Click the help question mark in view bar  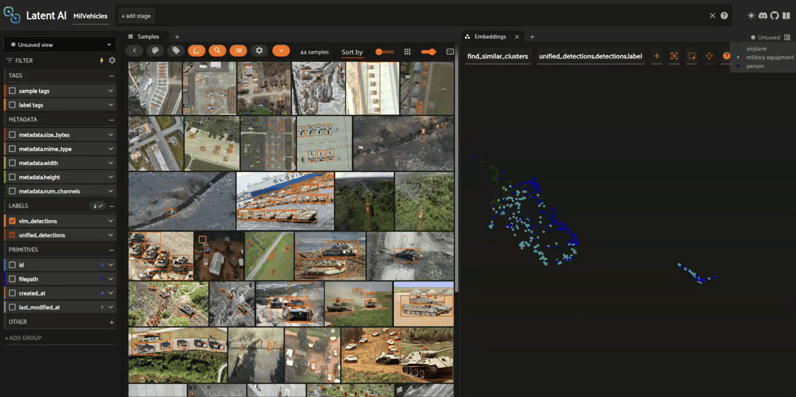click(x=724, y=16)
